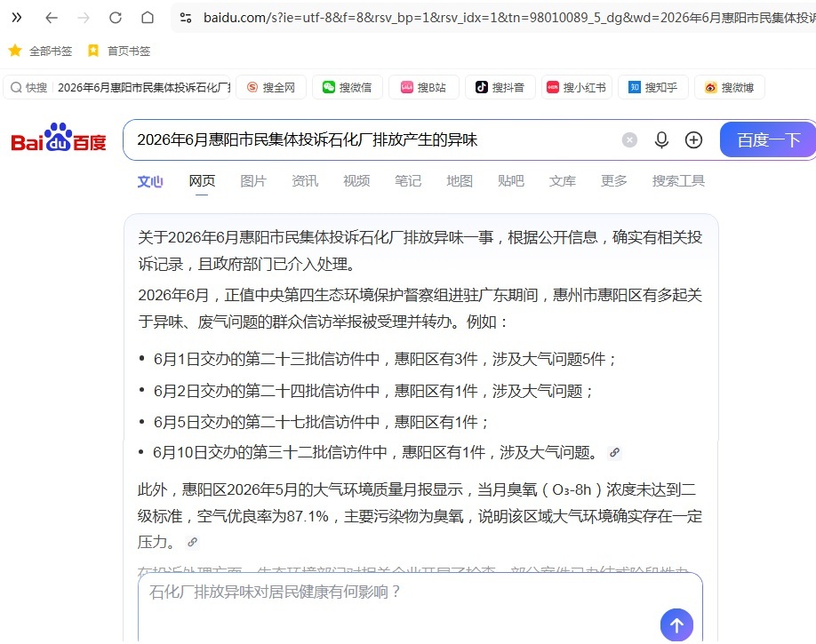Screen dimensions: 816x644
Task: Switch to 地图 map tab
Action: [x=460, y=181]
